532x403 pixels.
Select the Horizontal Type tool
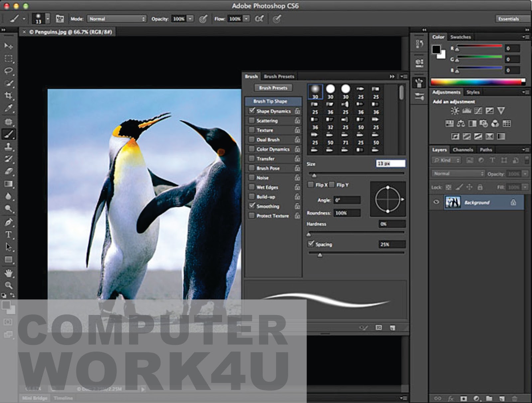[9, 235]
